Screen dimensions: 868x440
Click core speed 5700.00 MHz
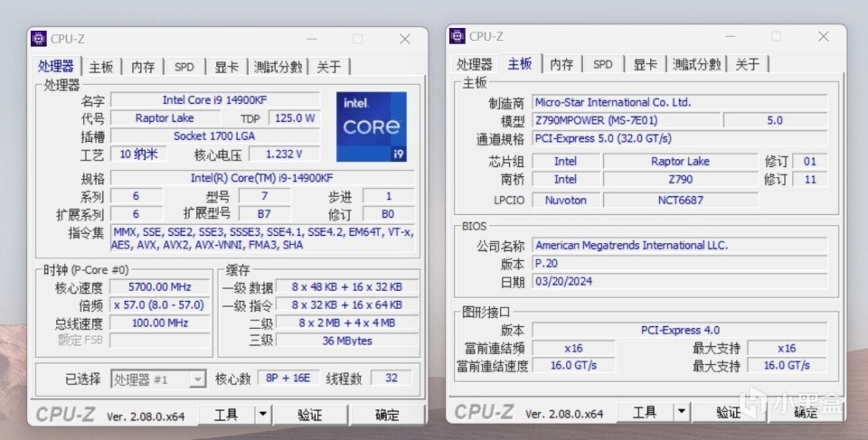[159, 286]
